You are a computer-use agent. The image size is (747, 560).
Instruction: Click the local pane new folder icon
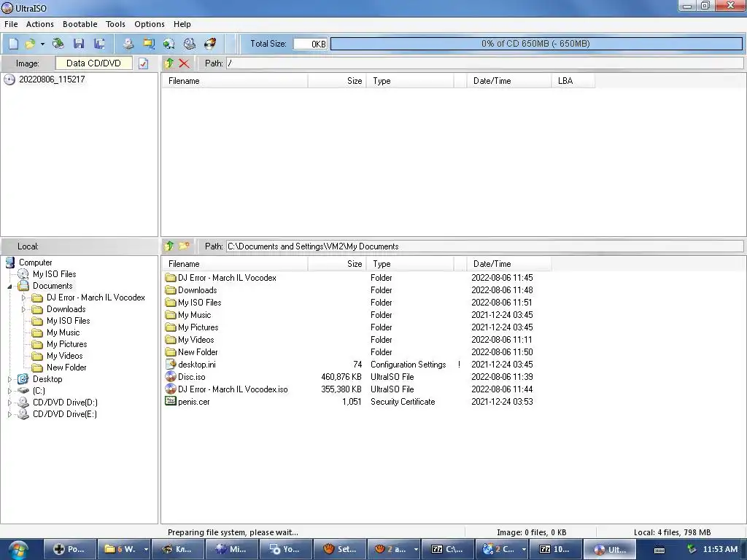184,246
